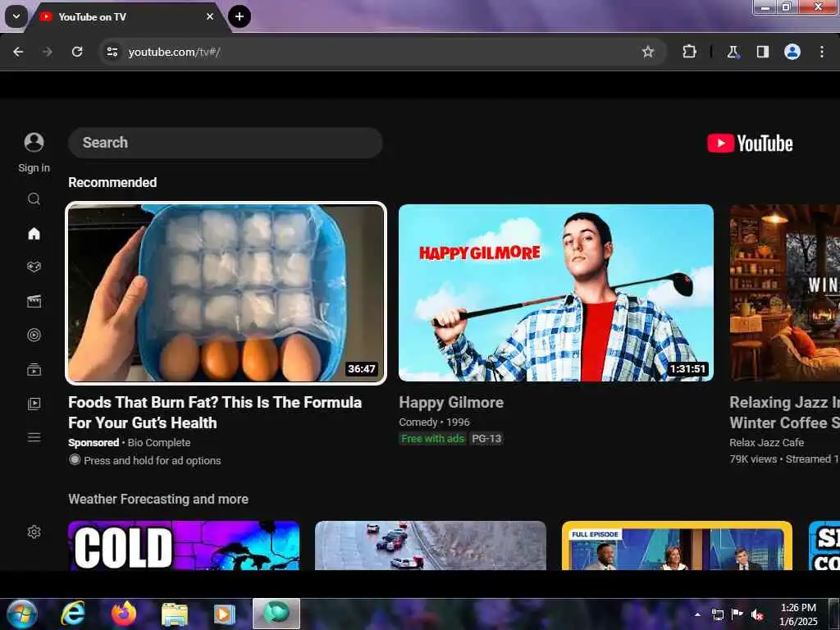Bookmark this page with the star
The width and height of the screenshot is (840, 630).
click(648, 52)
